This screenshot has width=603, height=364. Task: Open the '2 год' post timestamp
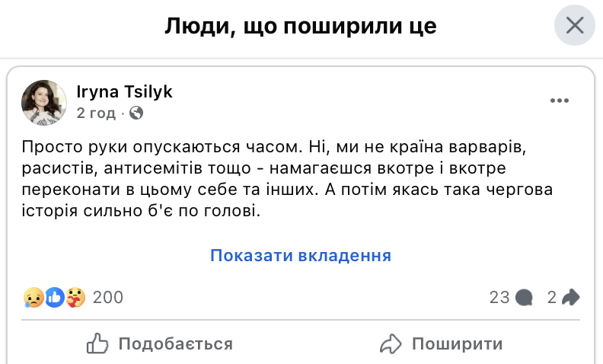96,113
